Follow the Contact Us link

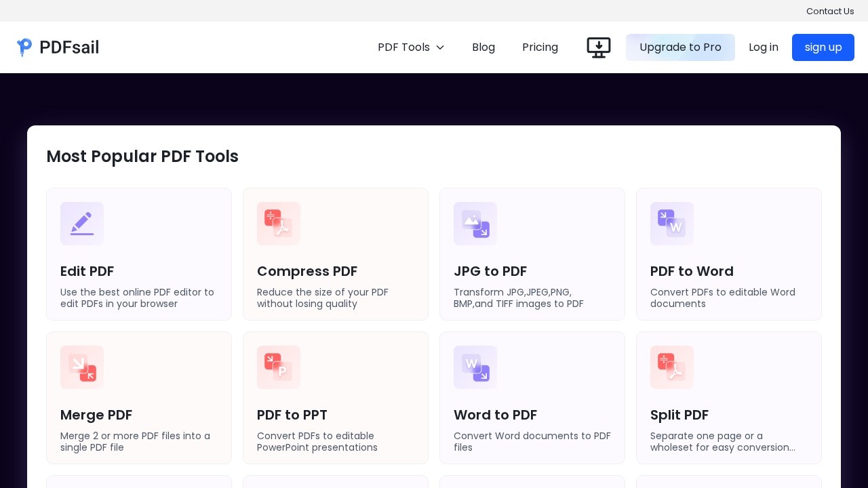[x=830, y=11]
